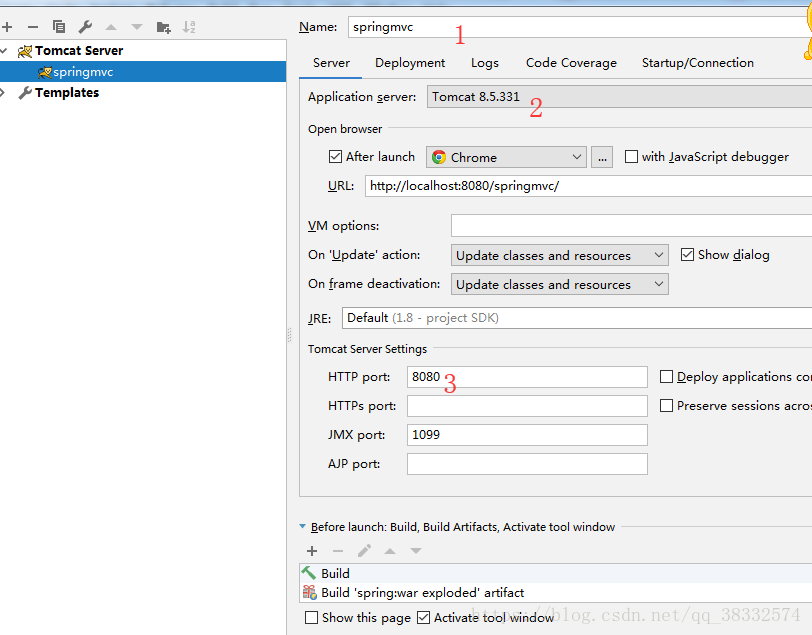Click the Chrome browser icon
Viewport: 812px width, 635px height.
(x=439, y=157)
